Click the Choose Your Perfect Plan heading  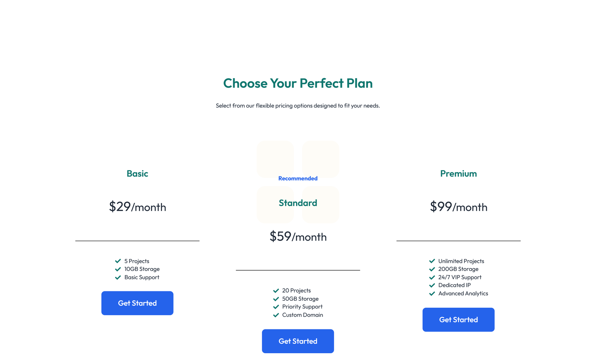pyautogui.click(x=298, y=83)
